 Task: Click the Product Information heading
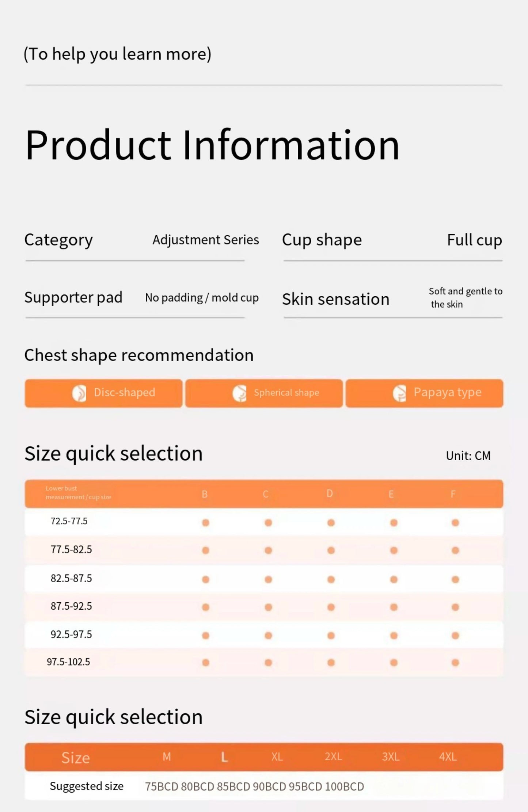[x=212, y=145]
